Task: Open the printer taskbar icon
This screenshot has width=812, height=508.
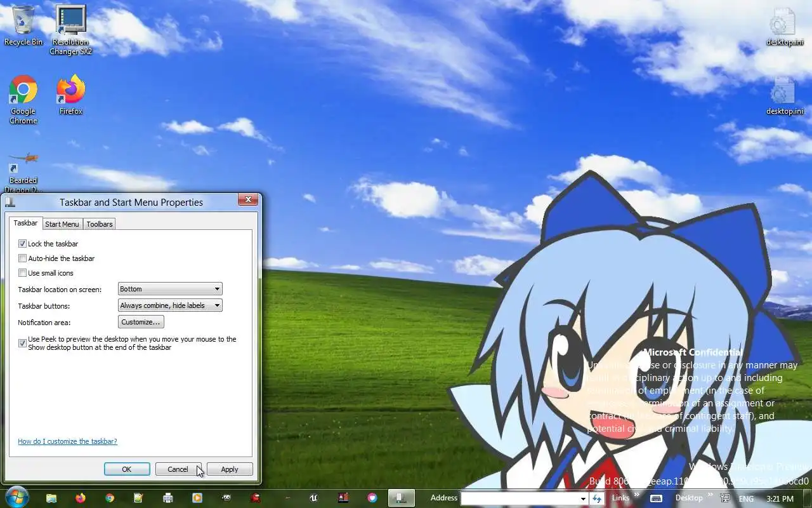Action: tap(168, 498)
